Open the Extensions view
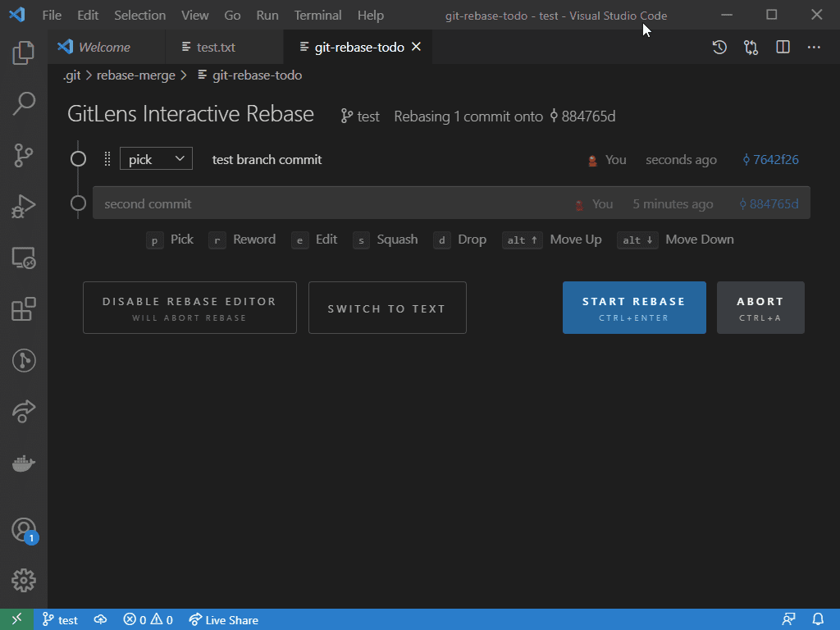Screen dimensions: 840x630 point(23,309)
